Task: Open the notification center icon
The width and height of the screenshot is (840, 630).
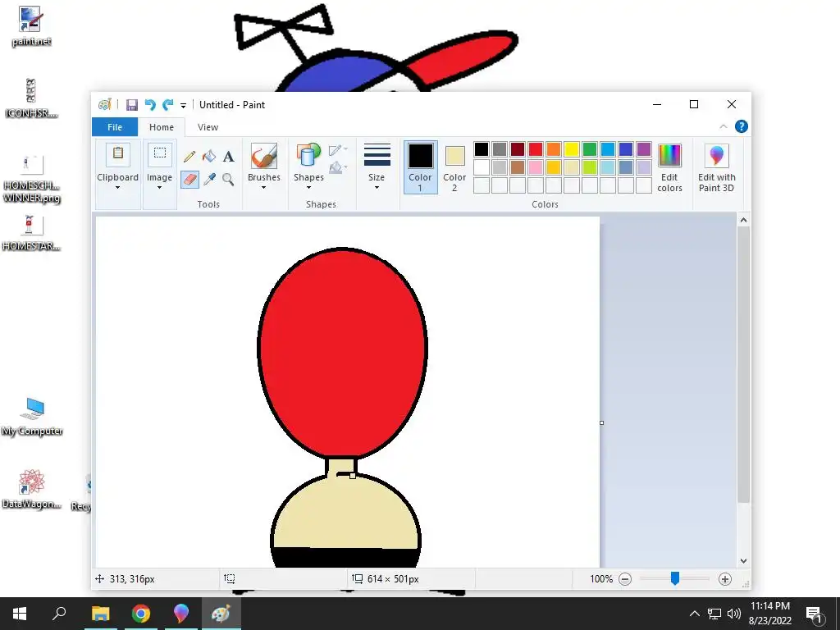Action: coord(815,614)
